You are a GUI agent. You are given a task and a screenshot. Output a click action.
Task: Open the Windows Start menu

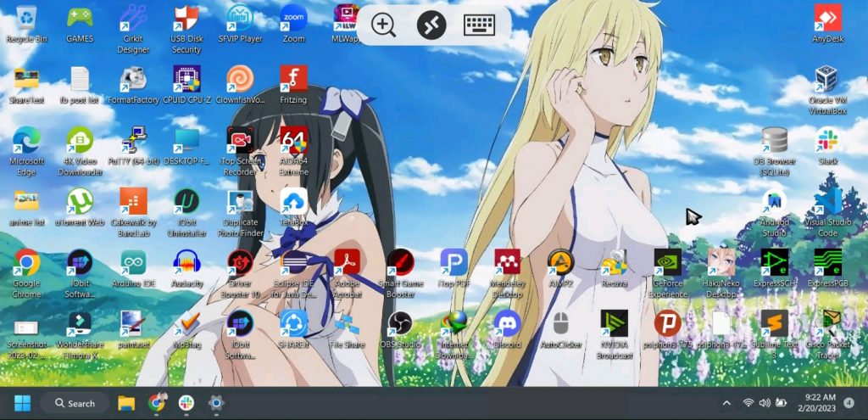click(x=22, y=403)
